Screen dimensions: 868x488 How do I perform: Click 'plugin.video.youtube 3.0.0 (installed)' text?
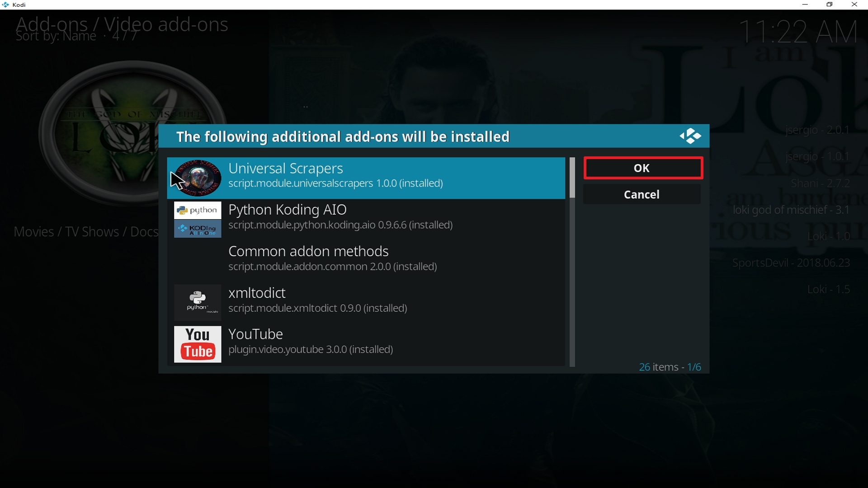[311, 350]
